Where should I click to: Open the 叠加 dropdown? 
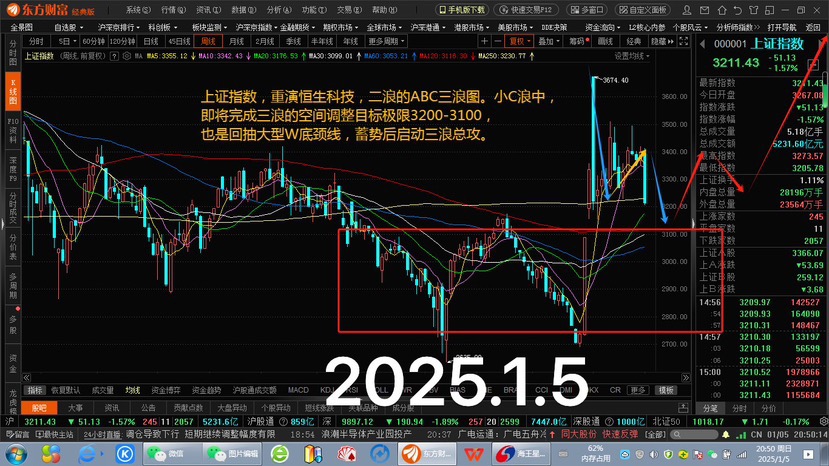pyautogui.click(x=548, y=41)
